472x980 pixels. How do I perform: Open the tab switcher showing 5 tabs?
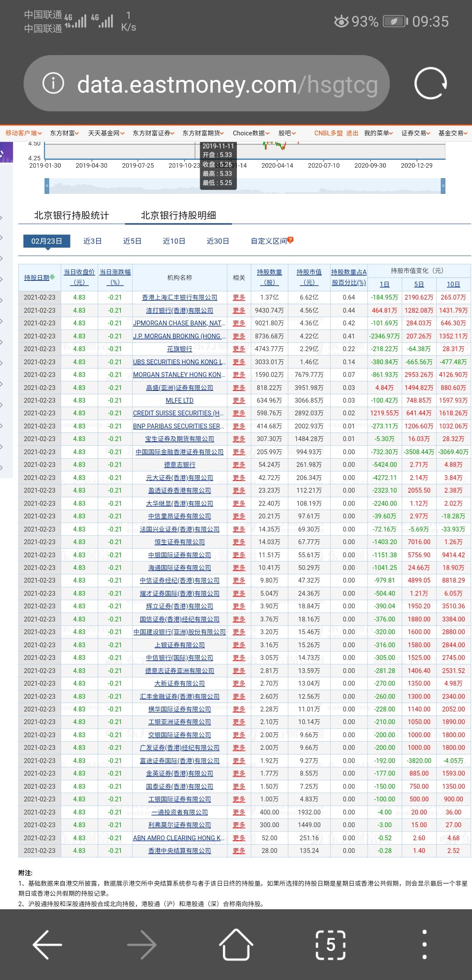pos(330,945)
